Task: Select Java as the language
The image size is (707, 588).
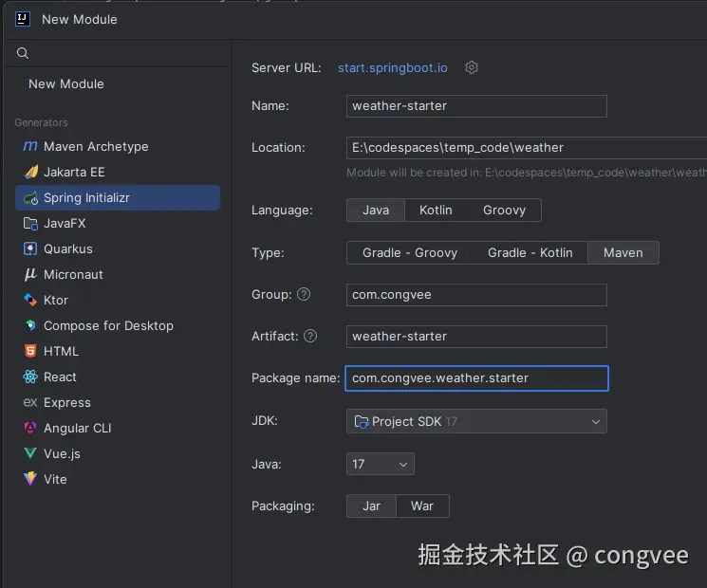Action: 376,210
